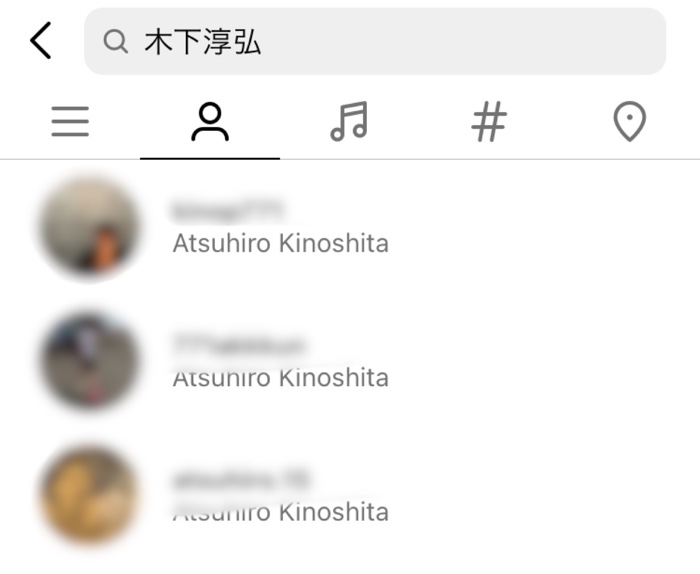Switch to the music note audio tab
This screenshot has width=700, height=574.
pos(350,121)
